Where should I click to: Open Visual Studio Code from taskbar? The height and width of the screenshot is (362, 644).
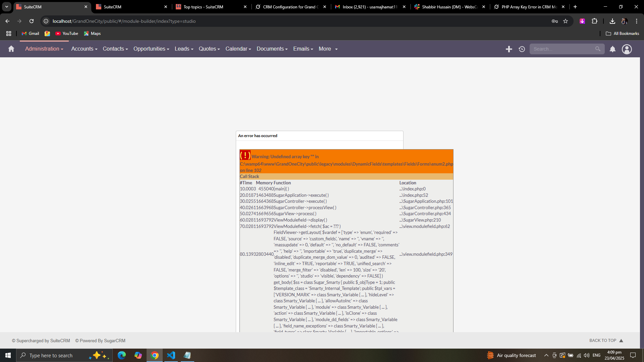click(x=171, y=355)
